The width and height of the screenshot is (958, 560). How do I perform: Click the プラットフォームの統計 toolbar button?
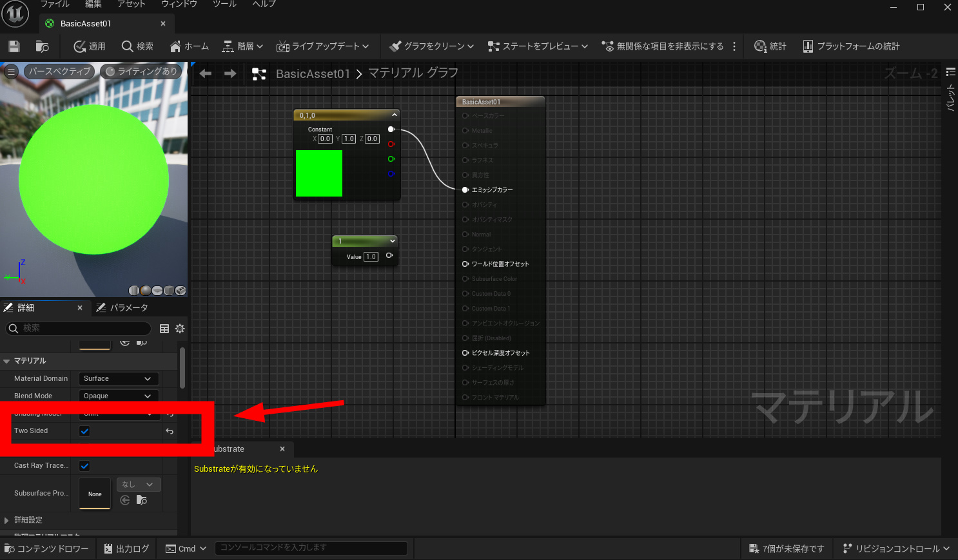click(x=851, y=46)
